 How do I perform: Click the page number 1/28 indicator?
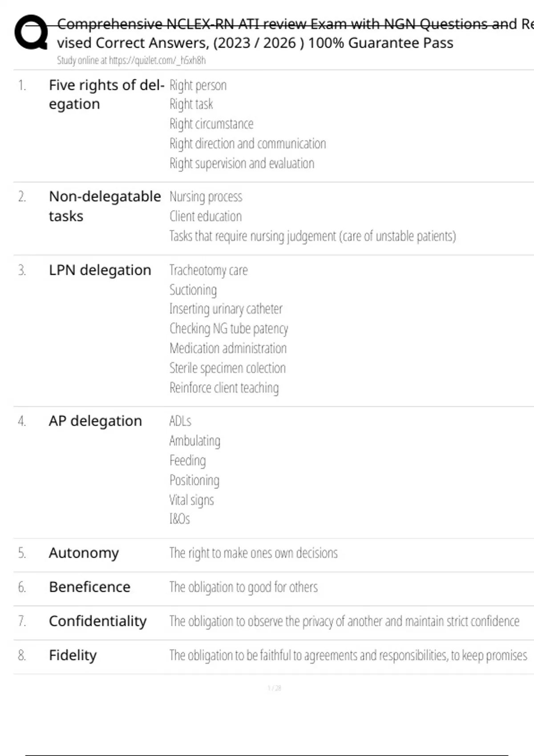click(274, 688)
